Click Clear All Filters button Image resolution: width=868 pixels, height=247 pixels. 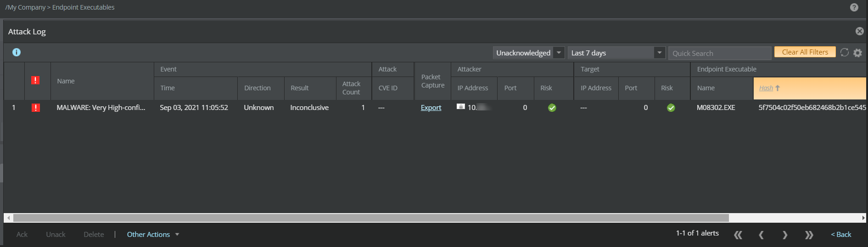805,52
